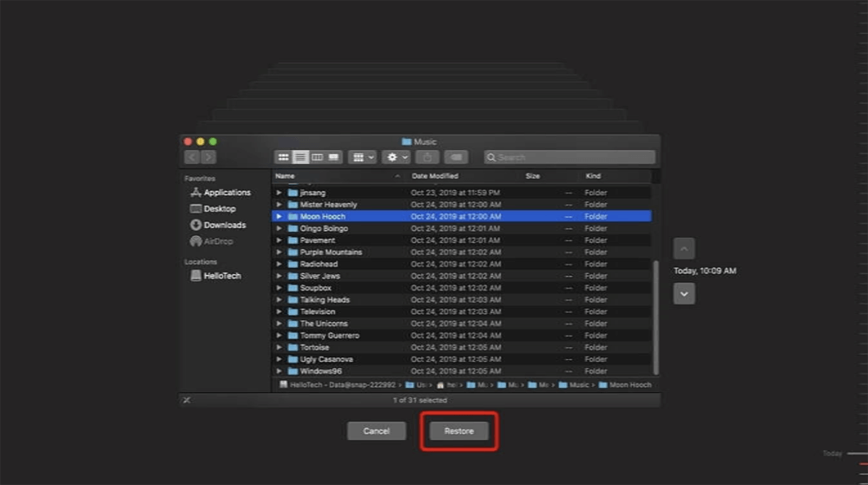Screen dimensions: 868x485
Task: Select the Silver Jews folder icon
Action: pyautogui.click(x=293, y=276)
